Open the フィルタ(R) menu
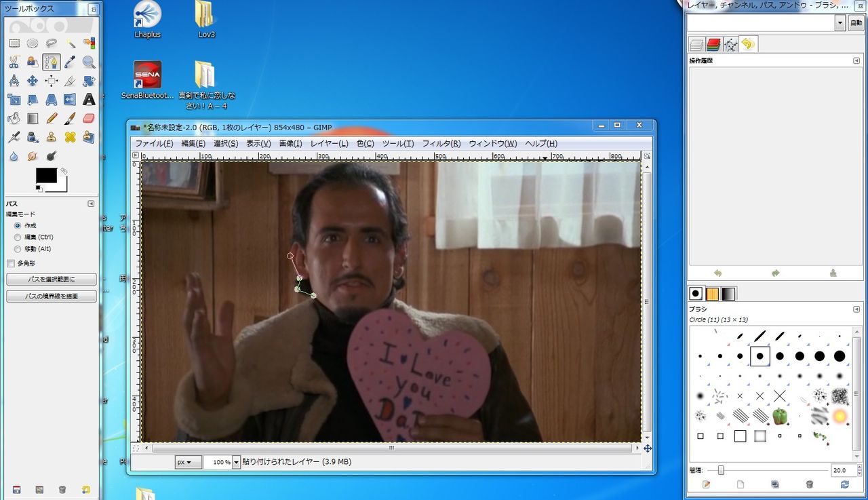 (x=441, y=144)
